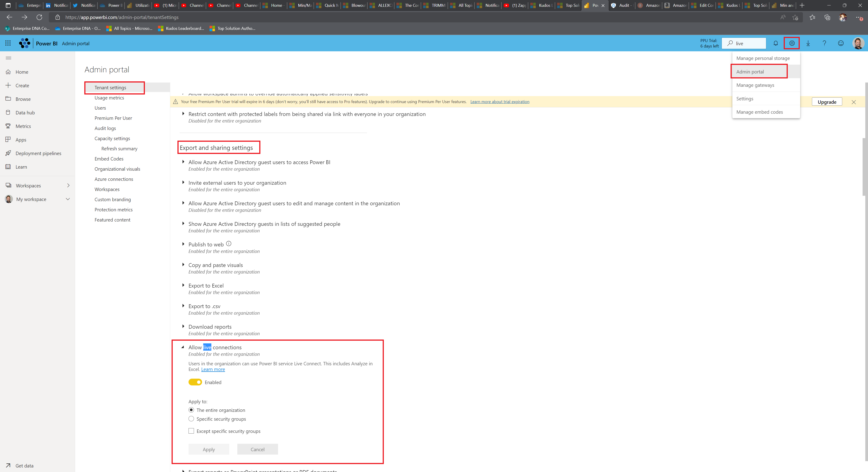Expand Download reports setting

(183, 326)
